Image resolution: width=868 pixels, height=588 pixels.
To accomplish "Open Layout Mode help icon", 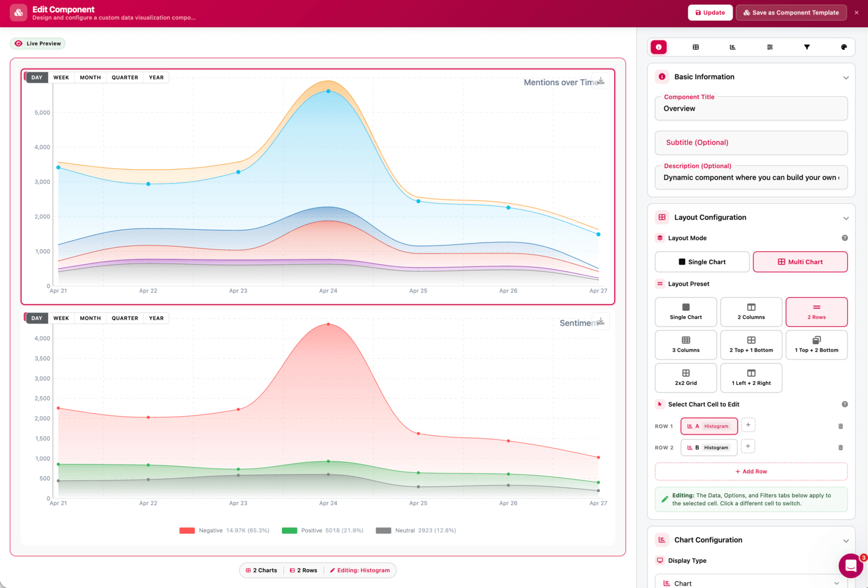I will [x=845, y=238].
